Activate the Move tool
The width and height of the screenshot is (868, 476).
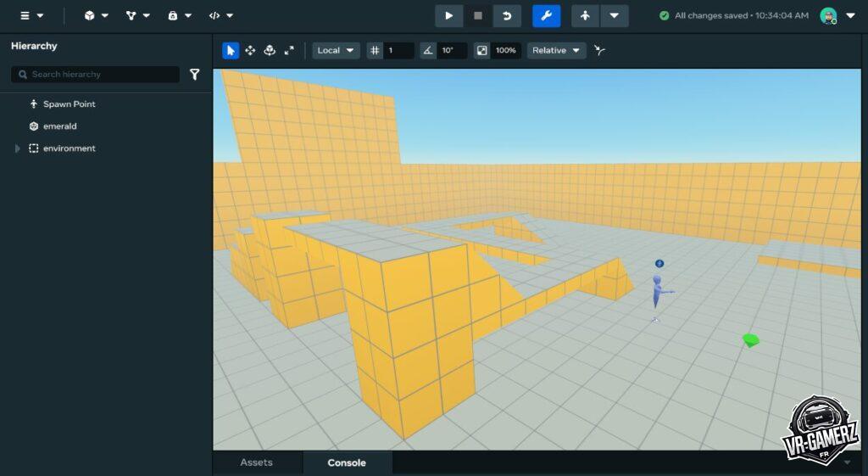(x=250, y=51)
